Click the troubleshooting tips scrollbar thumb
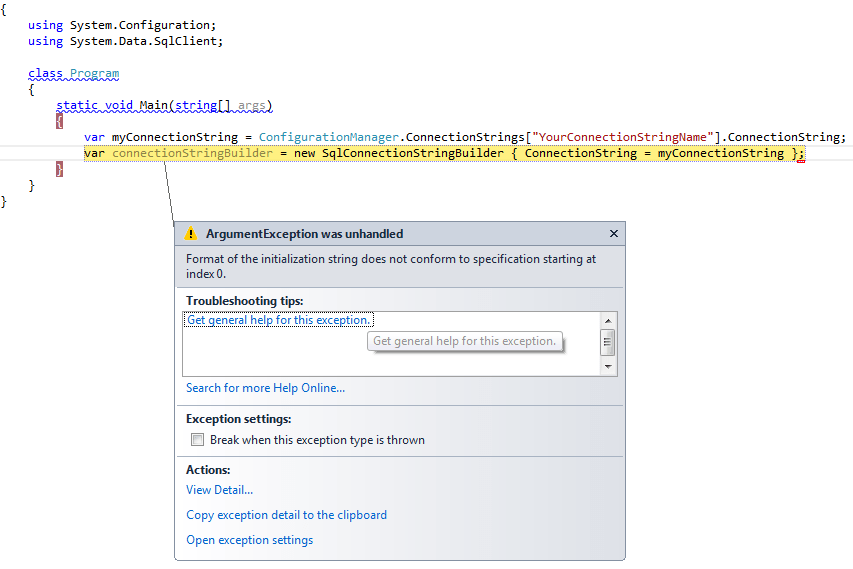The image size is (853, 569). coord(608,342)
